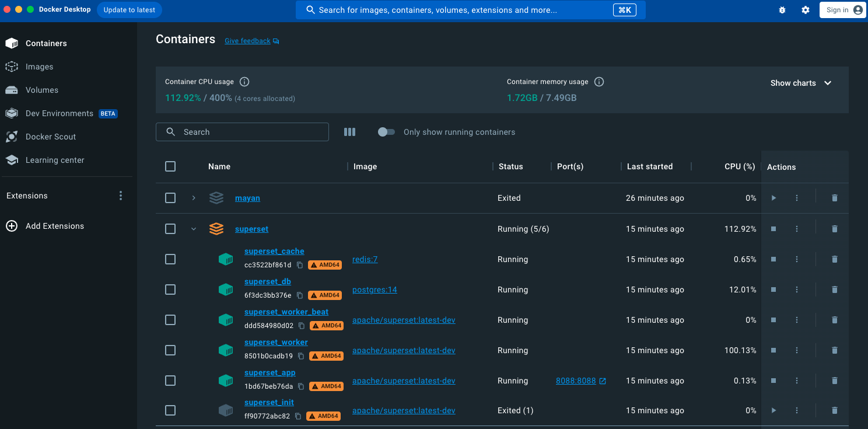Open the 8088:8088 port link
The image size is (868, 429).
coord(576,381)
